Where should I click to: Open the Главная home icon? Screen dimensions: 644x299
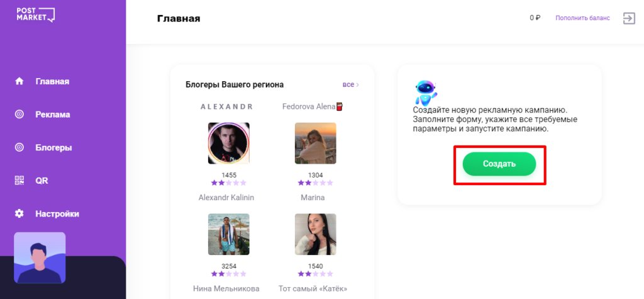pos(19,81)
